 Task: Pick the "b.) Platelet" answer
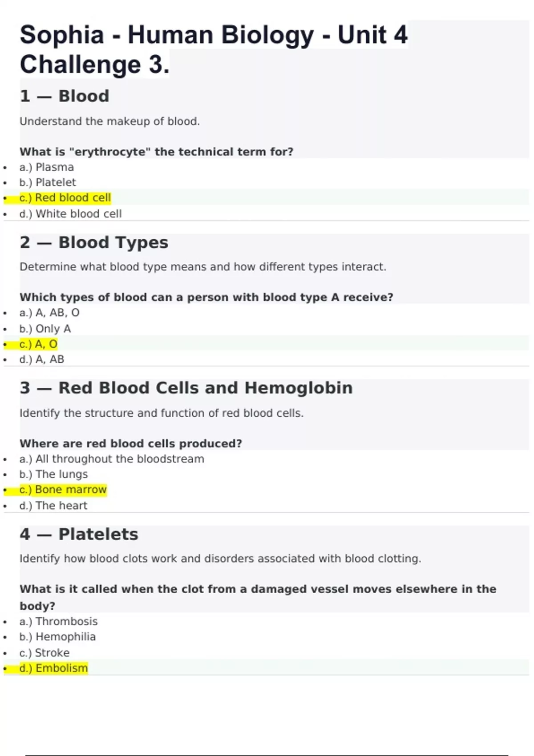pyautogui.click(x=48, y=182)
